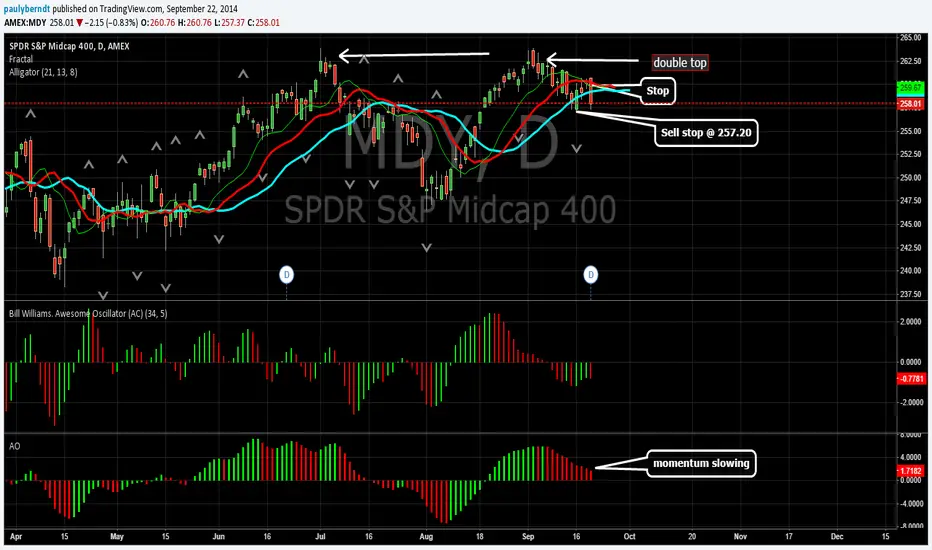The image size is (932, 550).
Task: Select the 'Stop' callout annotation
Action: click(657, 91)
